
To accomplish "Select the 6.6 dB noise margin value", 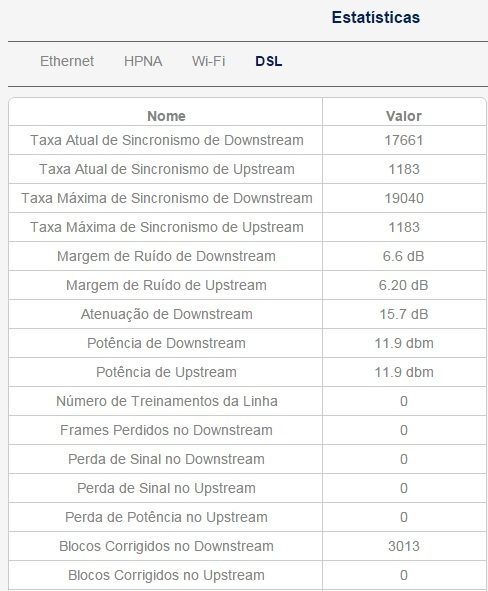I will [404, 256].
